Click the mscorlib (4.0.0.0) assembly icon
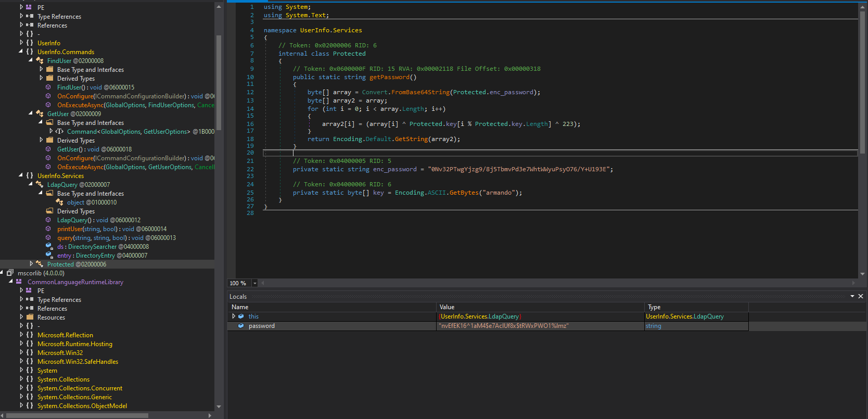 coord(10,273)
